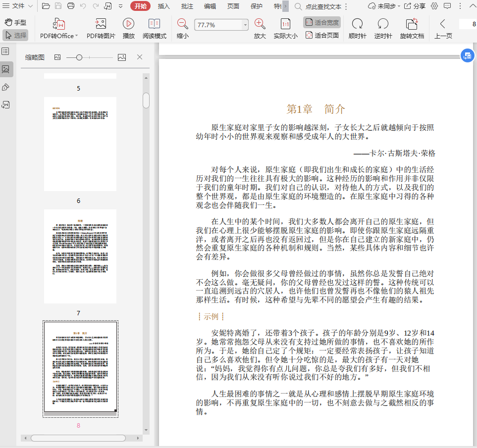Click the 实际大小 actual size icon
The height and width of the screenshot is (448, 477).
click(x=285, y=24)
